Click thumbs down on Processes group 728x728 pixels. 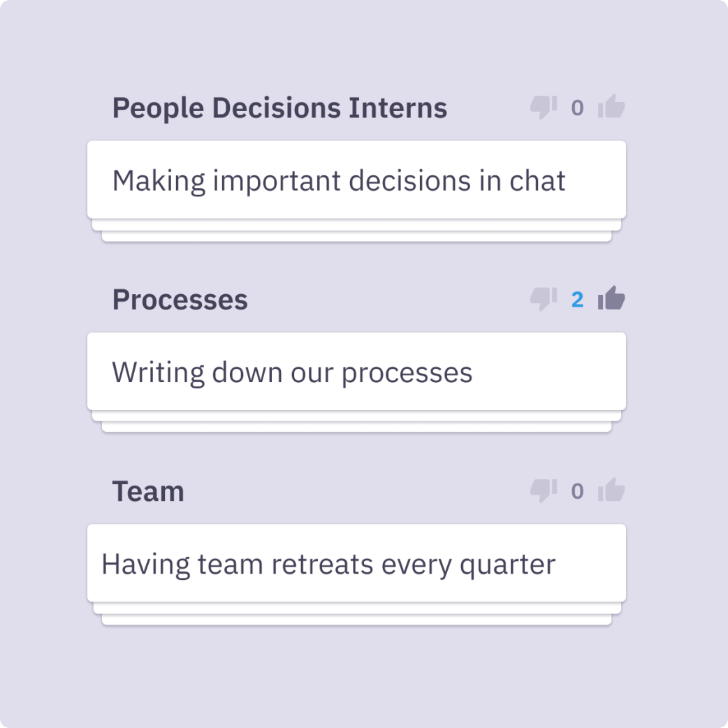[x=544, y=299]
